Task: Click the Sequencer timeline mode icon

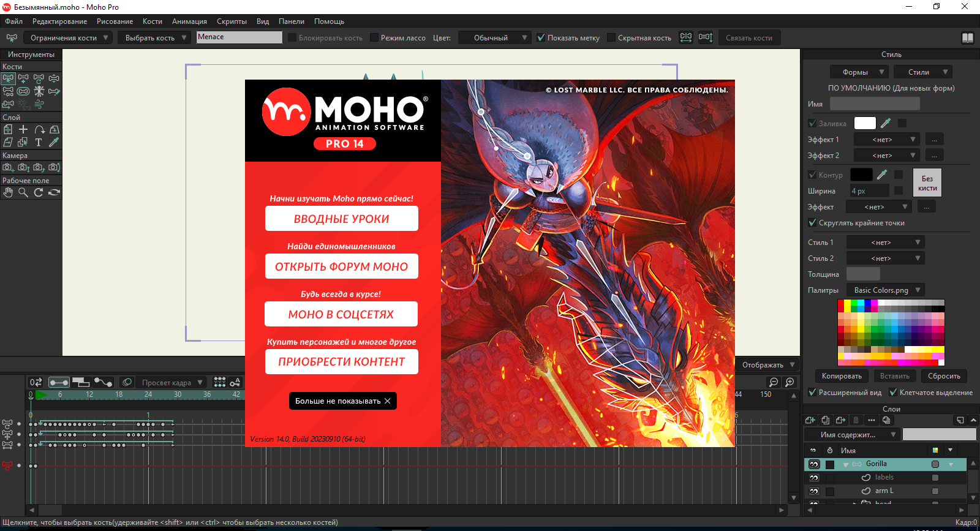Action: click(81, 382)
